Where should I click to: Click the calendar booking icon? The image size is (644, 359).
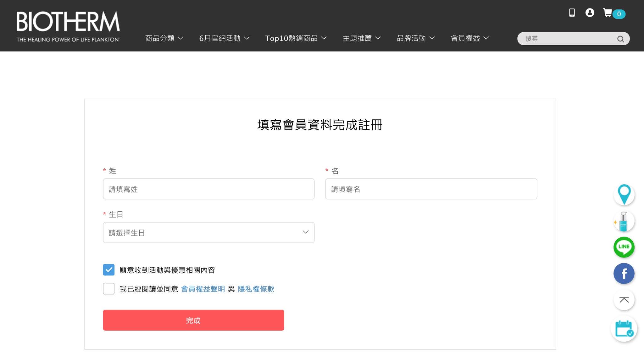tap(624, 329)
